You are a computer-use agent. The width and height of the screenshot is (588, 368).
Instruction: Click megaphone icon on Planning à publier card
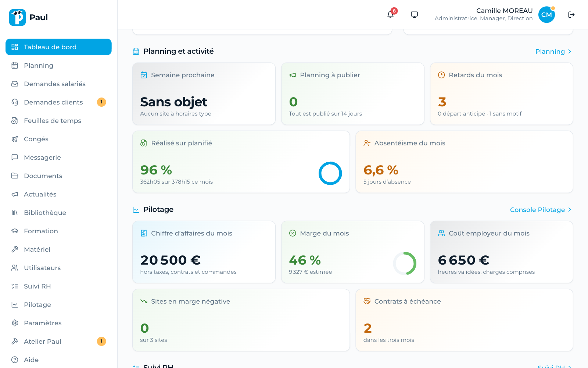[293, 75]
